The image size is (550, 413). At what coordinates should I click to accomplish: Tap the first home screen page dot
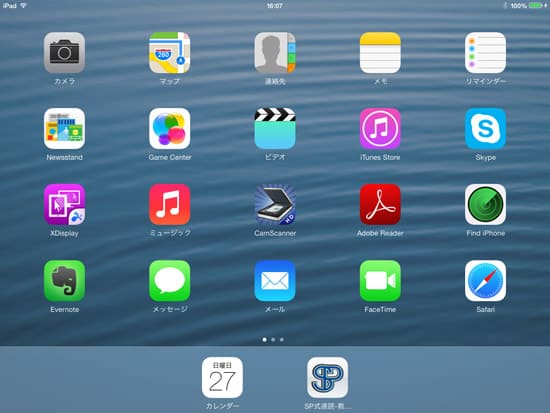(x=264, y=339)
